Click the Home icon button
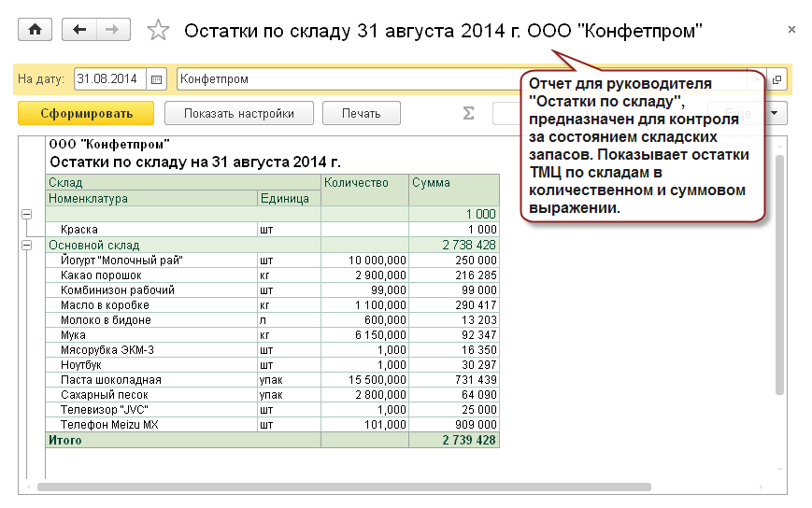812x508 pixels. [x=36, y=30]
